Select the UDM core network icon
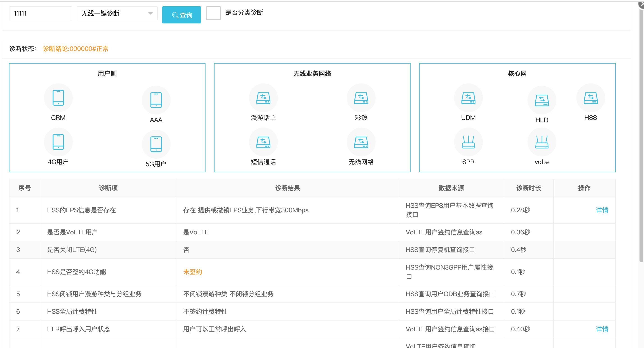 (x=468, y=98)
